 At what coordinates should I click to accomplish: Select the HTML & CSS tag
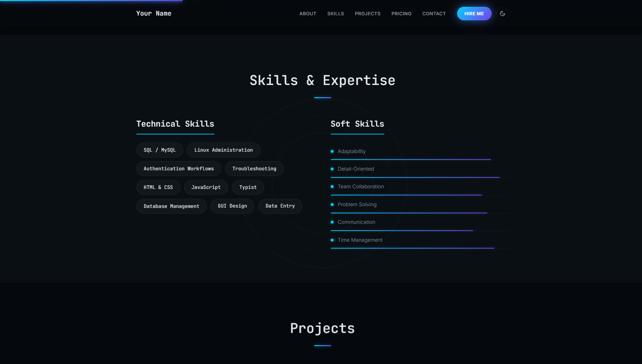pyautogui.click(x=158, y=187)
